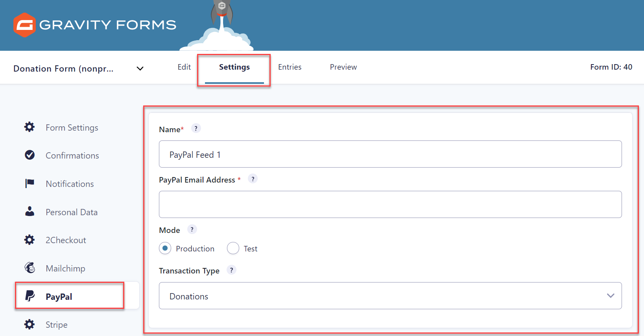This screenshot has height=336, width=644.
Task: Click the Stripe gear icon
Action: click(x=30, y=324)
